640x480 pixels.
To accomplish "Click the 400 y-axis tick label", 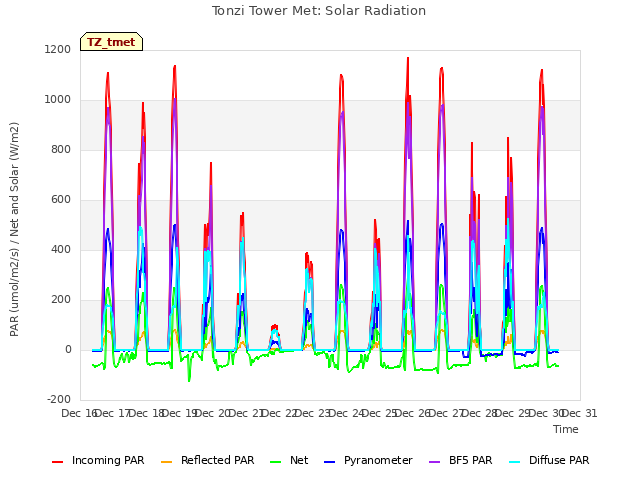I will [x=61, y=249].
